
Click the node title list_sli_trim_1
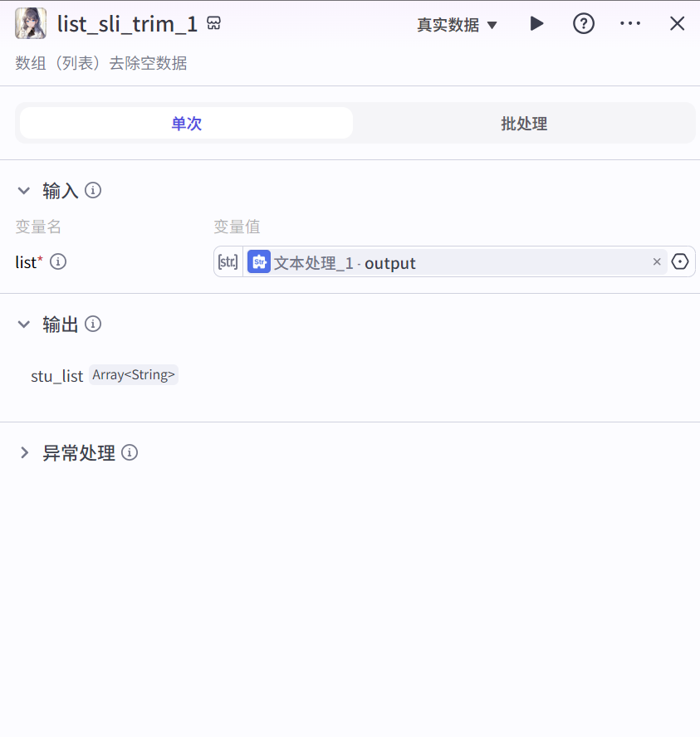[x=127, y=24]
